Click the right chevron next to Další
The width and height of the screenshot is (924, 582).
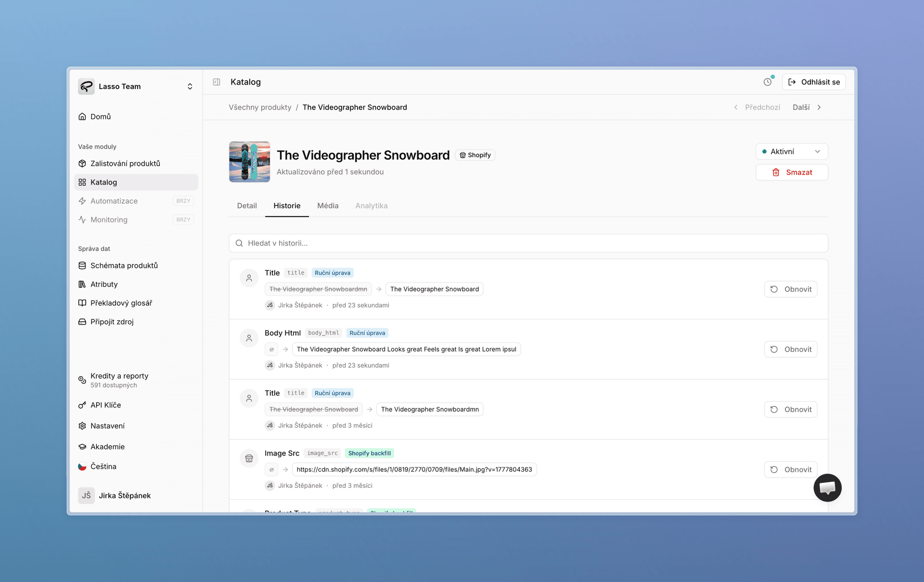pyautogui.click(x=819, y=107)
